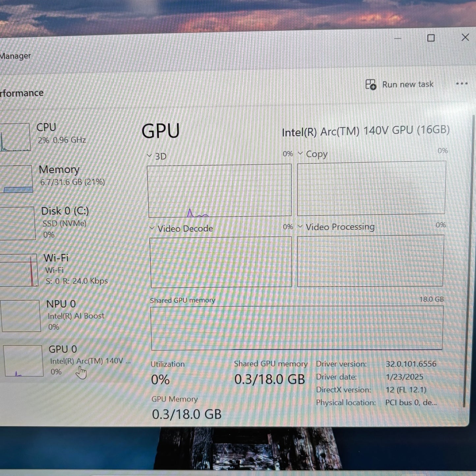Select the Memory graph thumbnail
Viewport: 476px width, 476px height.
click(16, 179)
